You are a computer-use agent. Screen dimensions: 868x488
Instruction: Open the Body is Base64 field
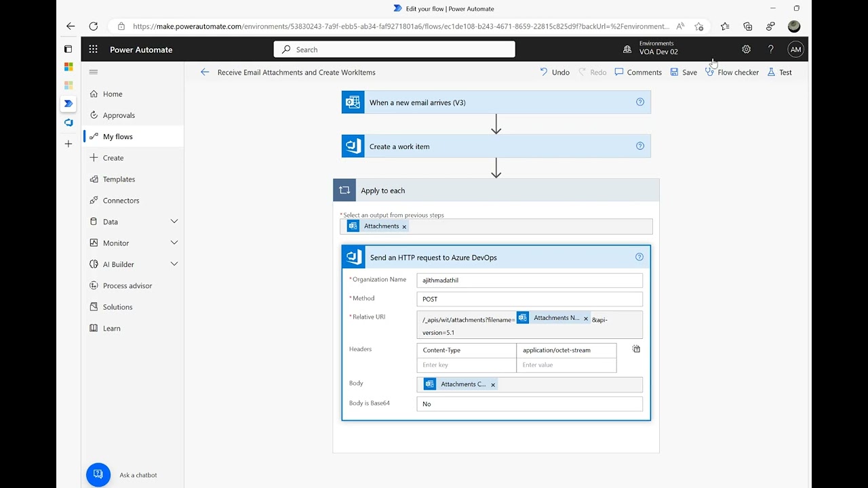(x=530, y=404)
